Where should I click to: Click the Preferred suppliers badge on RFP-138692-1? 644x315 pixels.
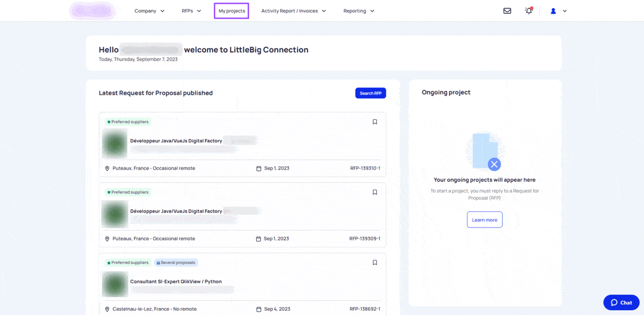128,262
